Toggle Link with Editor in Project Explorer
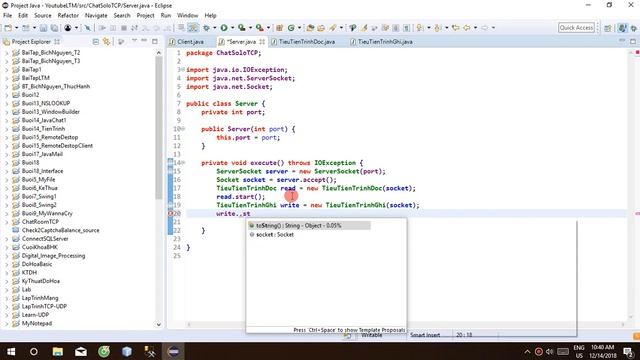 [x=106, y=41]
